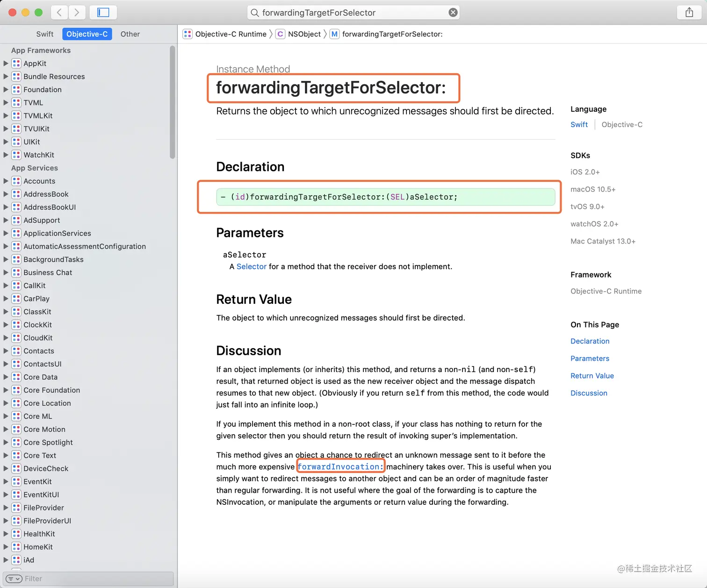Click the TVMLKit framework icon
Viewport: 707px width, 588px height.
pos(16,116)
